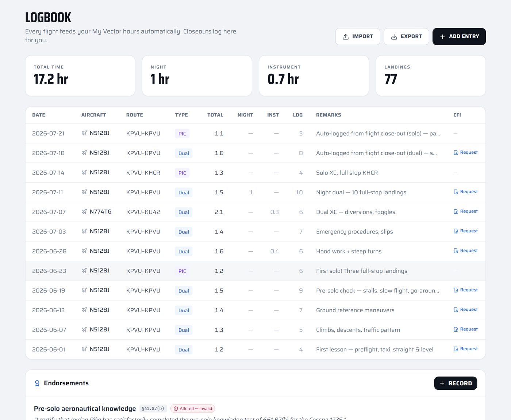Image resolution: width=511 pixels, height=420 pixels.
Task: Add a new logbook entry
Action: [x=459, y=37]
